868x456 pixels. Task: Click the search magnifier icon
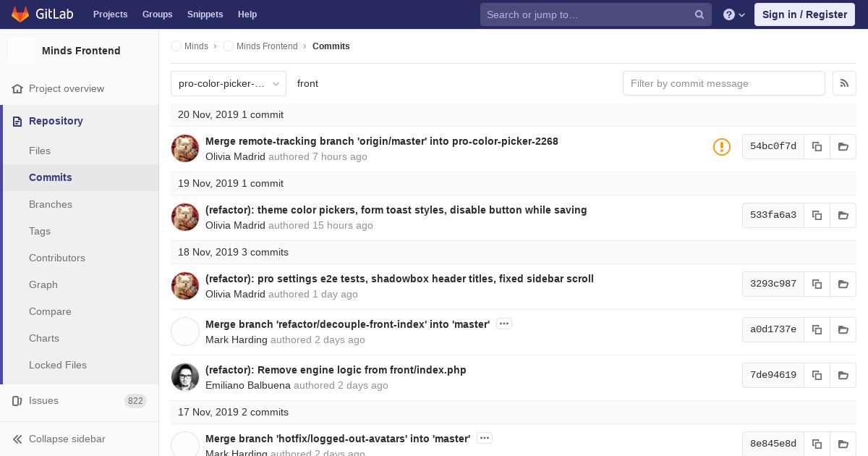click(x=699, y=14)
